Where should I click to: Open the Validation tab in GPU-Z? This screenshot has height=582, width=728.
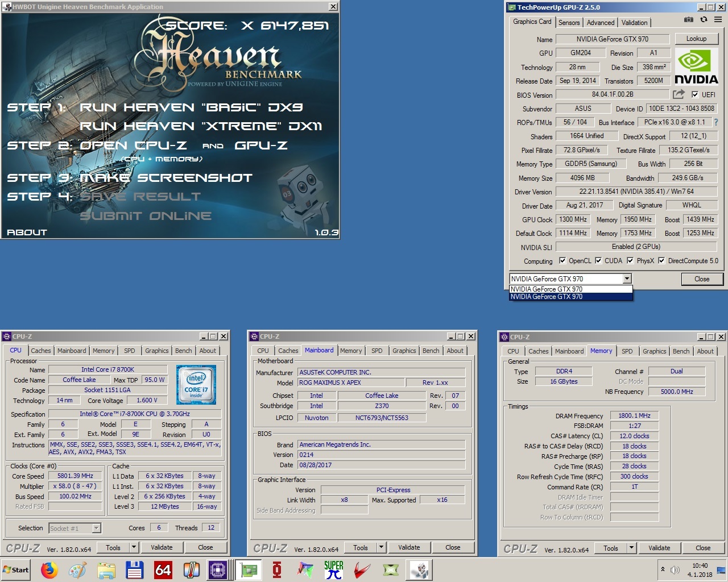[634, 23]
